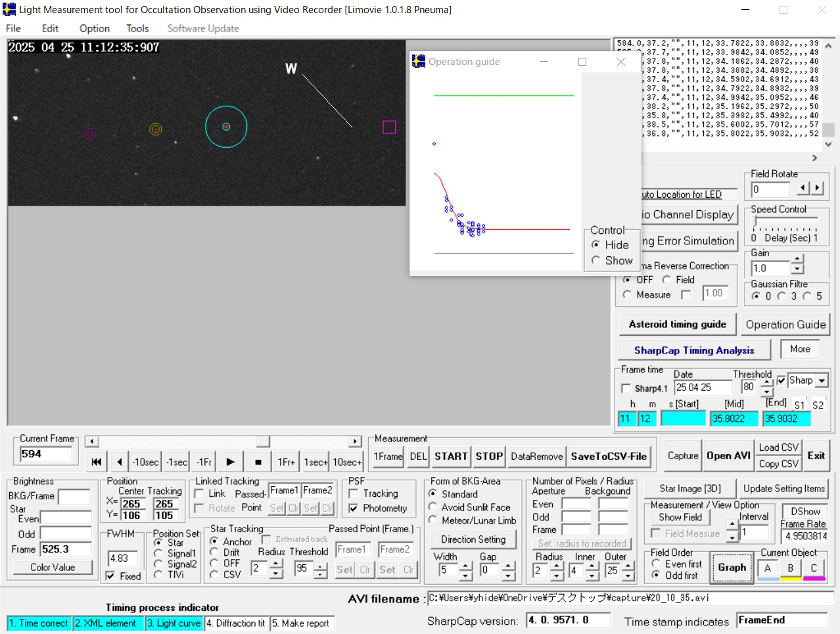The width and height of the screenshot is (840, 634).
Task: Open the Sharp dropdown list
Action: [x=822, y=380]
